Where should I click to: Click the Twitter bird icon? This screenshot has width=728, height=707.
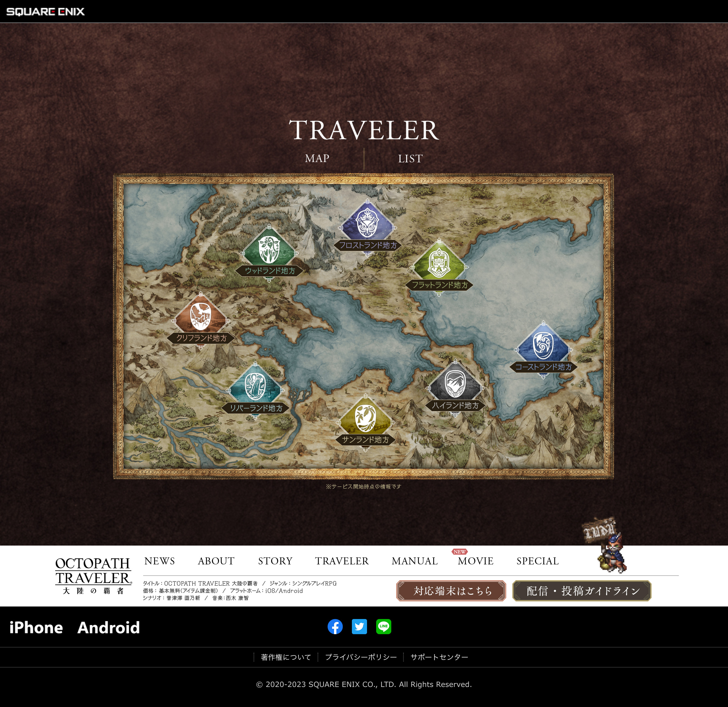pyautogui.click(x=359, y=626)
